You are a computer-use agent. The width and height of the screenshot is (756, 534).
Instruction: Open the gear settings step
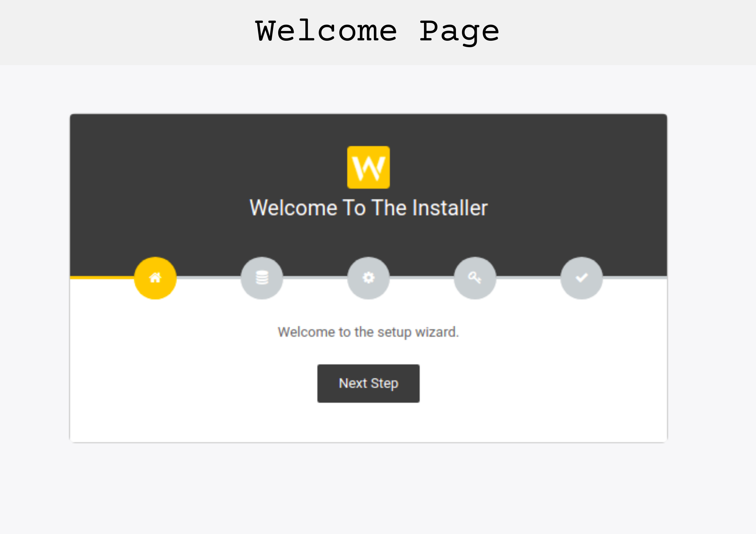(368, 278)
